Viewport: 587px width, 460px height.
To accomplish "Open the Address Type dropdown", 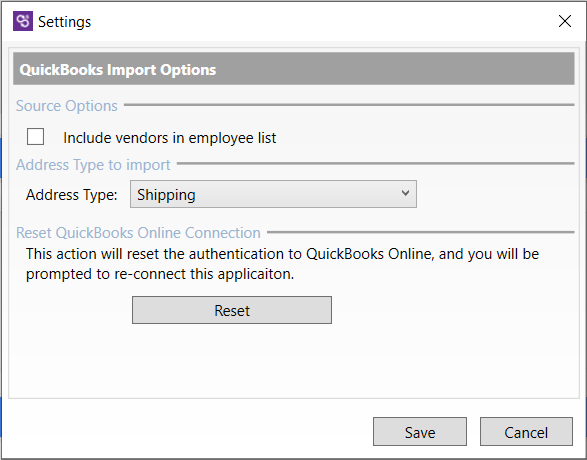I will pos(273,194).
